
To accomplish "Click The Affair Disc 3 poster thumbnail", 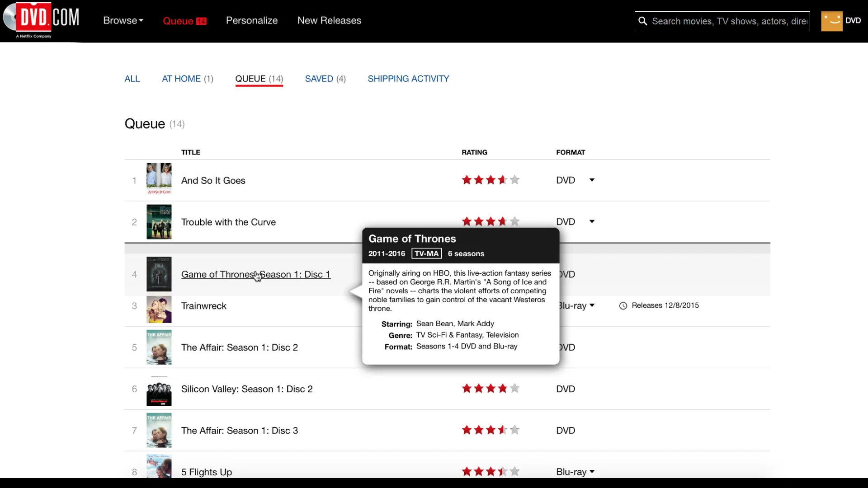I will point(159,431).
